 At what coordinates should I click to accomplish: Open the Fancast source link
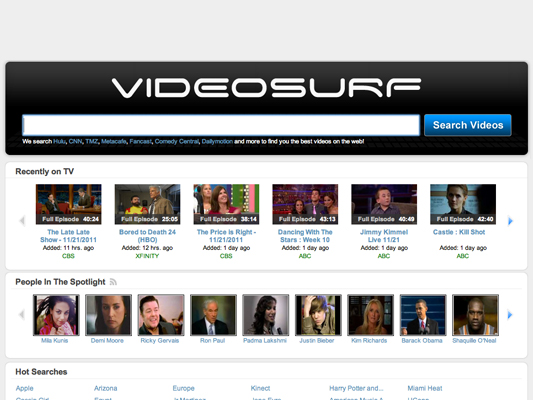coord(141,141)
